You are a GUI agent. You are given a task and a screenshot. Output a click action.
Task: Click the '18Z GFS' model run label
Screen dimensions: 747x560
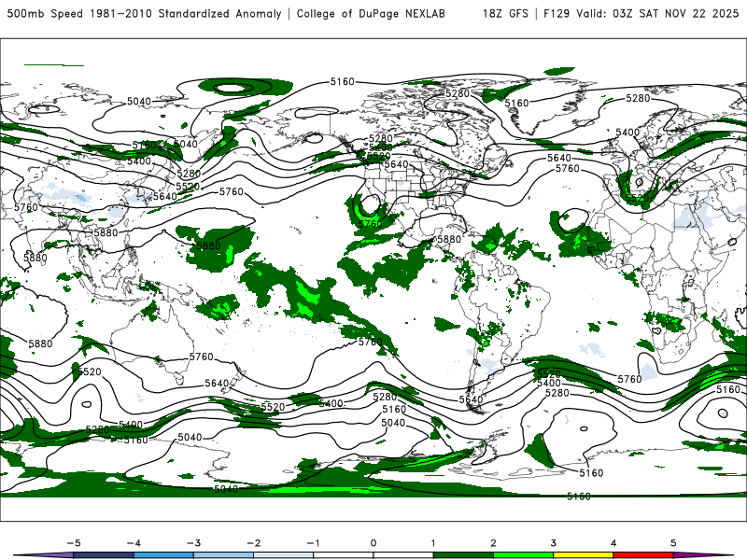pos(505,13)
